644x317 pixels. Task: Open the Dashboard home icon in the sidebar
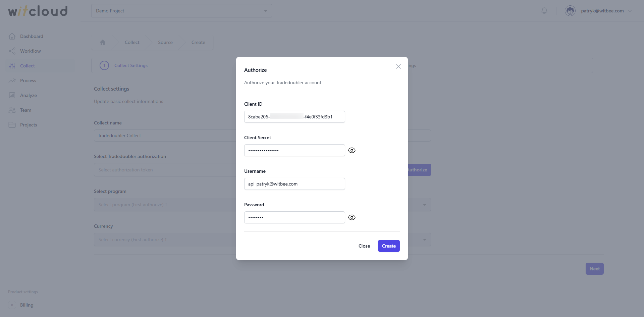click(12, 36)
